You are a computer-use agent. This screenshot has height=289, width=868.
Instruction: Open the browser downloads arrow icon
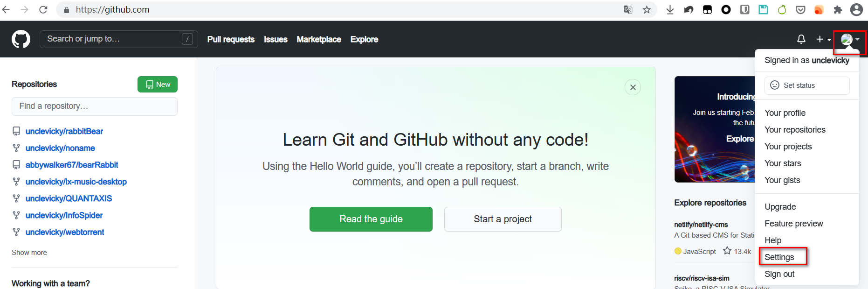[x=670, y=9]
